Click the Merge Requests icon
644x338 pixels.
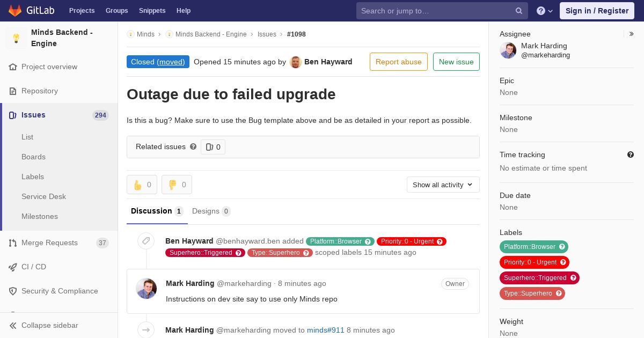[13, 243]
